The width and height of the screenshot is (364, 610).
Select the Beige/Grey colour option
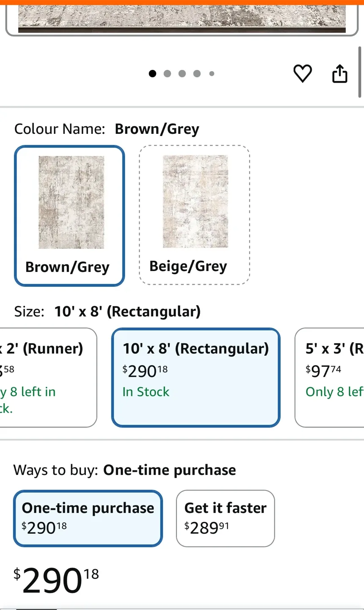pyautogui.click(x=194, y=215)
